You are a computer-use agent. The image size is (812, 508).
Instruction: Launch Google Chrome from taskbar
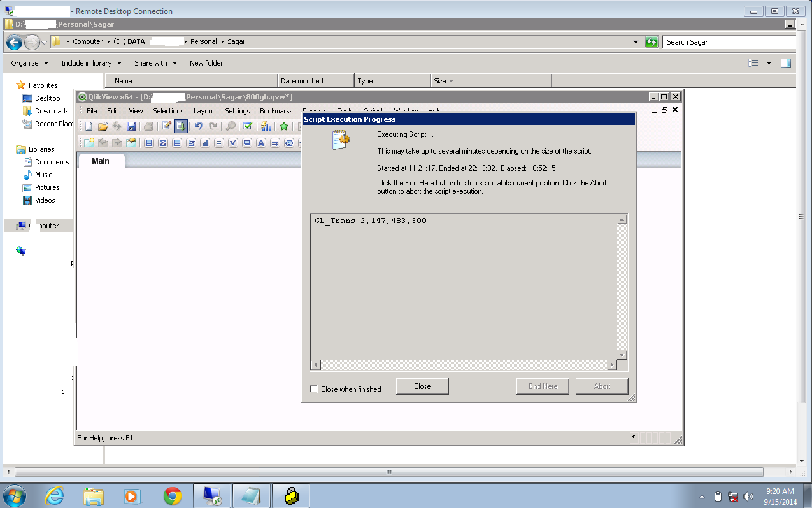pos(173,496)
